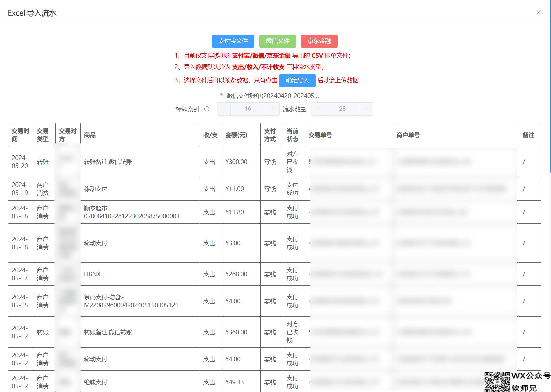Viewport: 551px width, 392px height.
Task: Click the 商户单号 column header
Action: point(456,135)
